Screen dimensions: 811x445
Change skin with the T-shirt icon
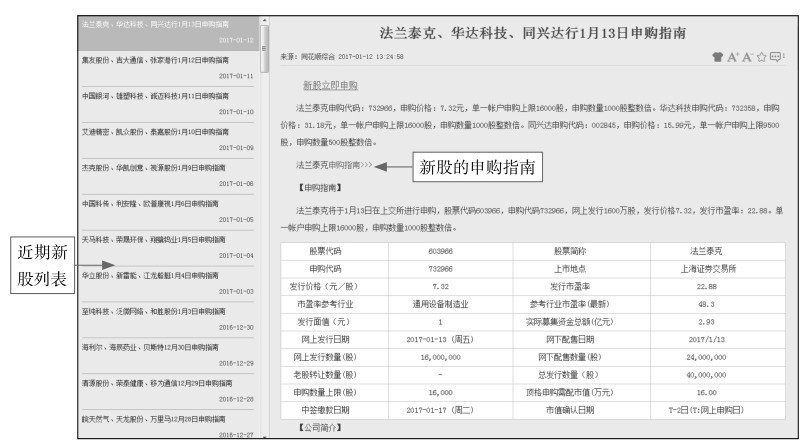717,57
